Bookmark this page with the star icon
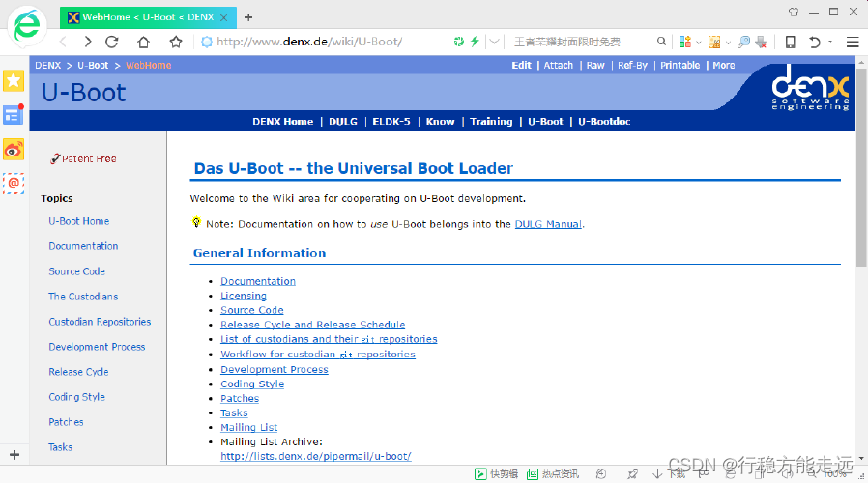Image resolution: width=868 pixels, height=483 pixels. [176, 42]
